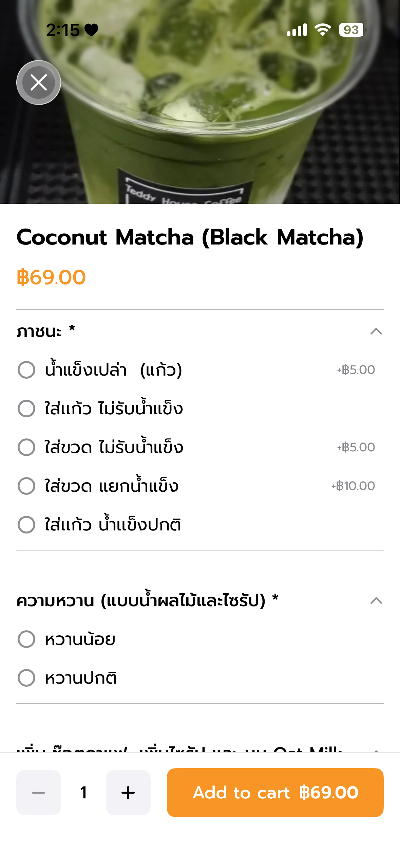Tap the Wi-Fi status icon
400x868 pixels.
(x=323, y=30)
